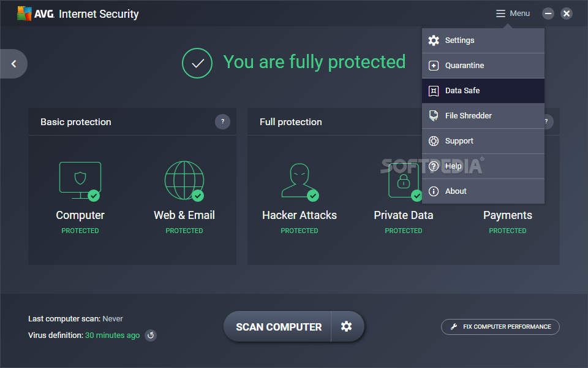Screen dimensions: 588x368
Task: Open the Payments tile label
Action: coord(507,215)
